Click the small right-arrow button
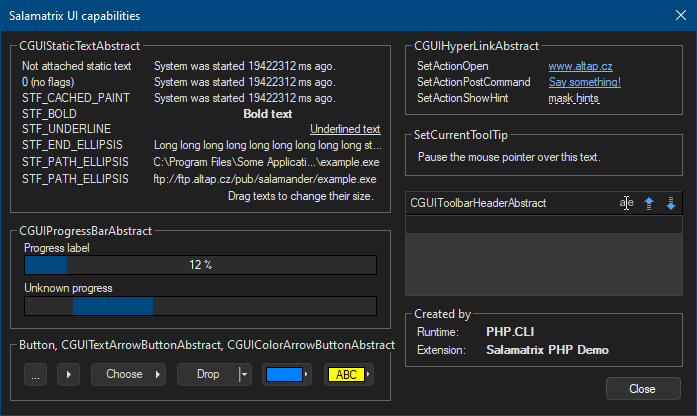697x416 pixels. tap(68, 374)
